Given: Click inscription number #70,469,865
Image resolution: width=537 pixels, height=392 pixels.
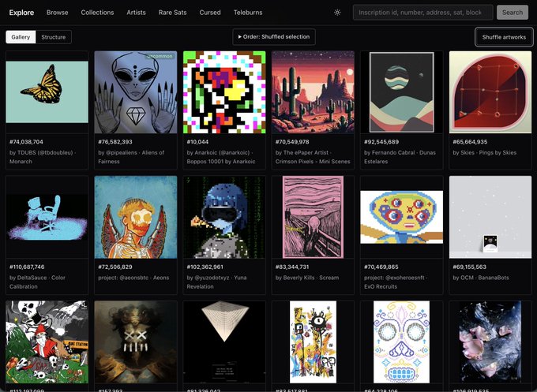Looking at the screenshot, I should click(381, 267).
